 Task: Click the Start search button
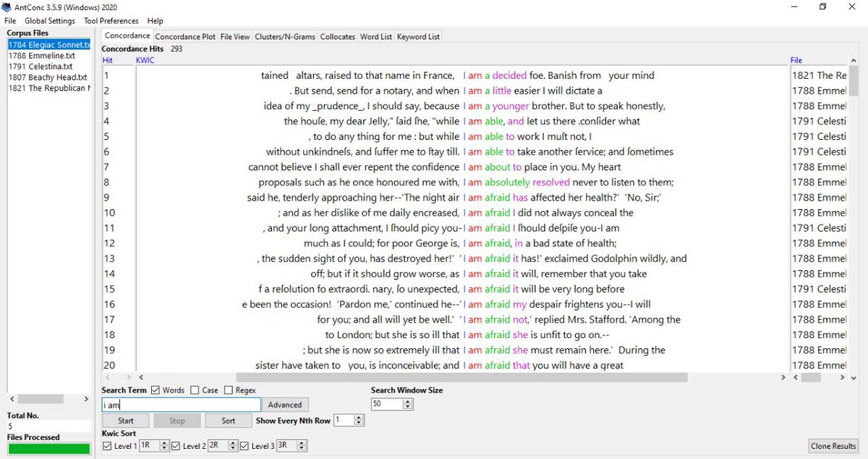point(126,421)
